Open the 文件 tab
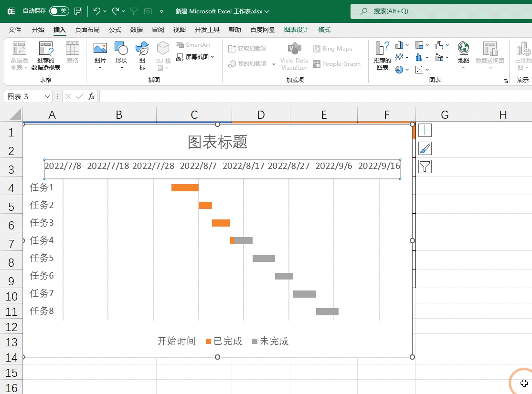 pos(15,30)
